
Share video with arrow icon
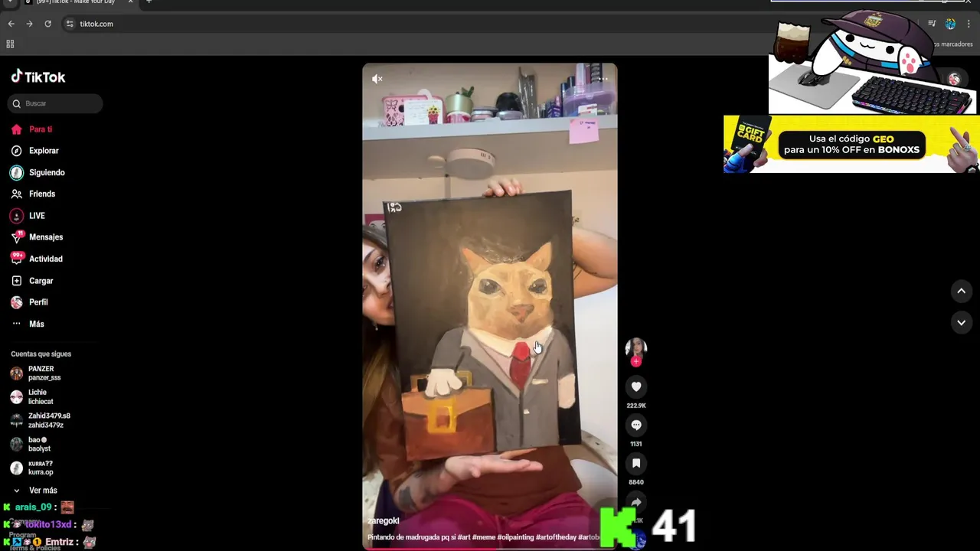pos(636,501)
